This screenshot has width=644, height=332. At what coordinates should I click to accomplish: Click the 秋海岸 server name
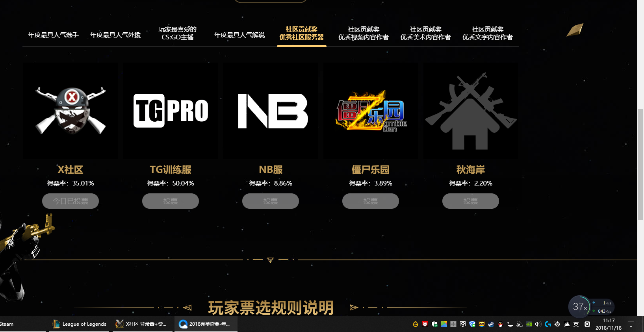pos(471,170)
